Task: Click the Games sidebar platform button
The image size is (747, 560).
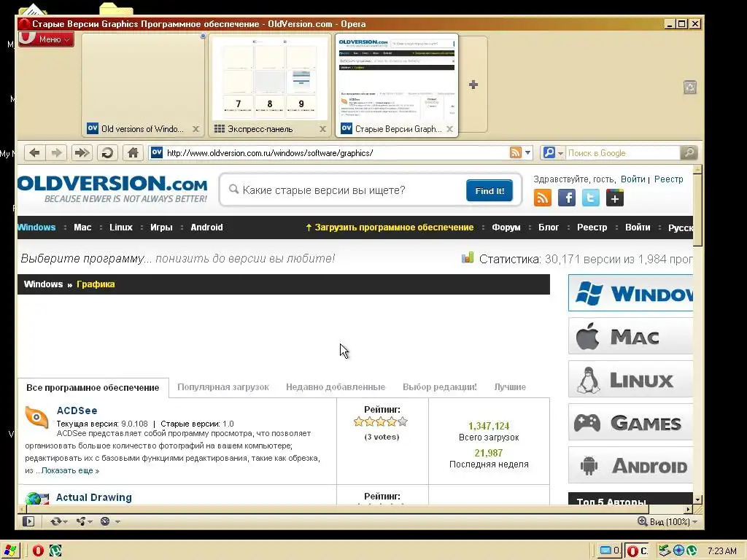Action: [x=630, y=422]
